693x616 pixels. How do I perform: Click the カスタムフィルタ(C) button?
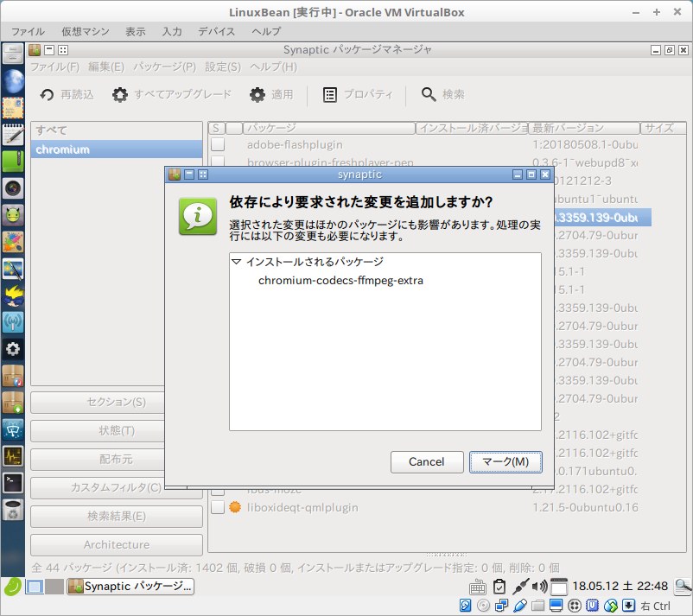117,487
